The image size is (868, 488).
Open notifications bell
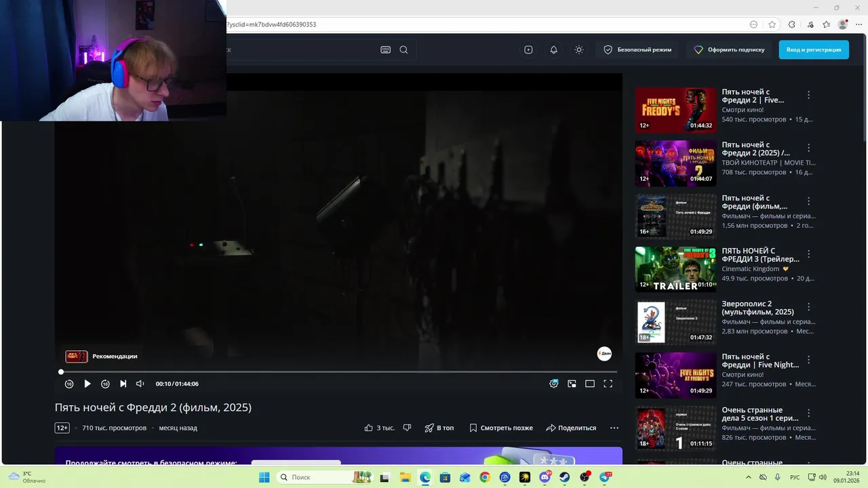[x=553, y=49]
